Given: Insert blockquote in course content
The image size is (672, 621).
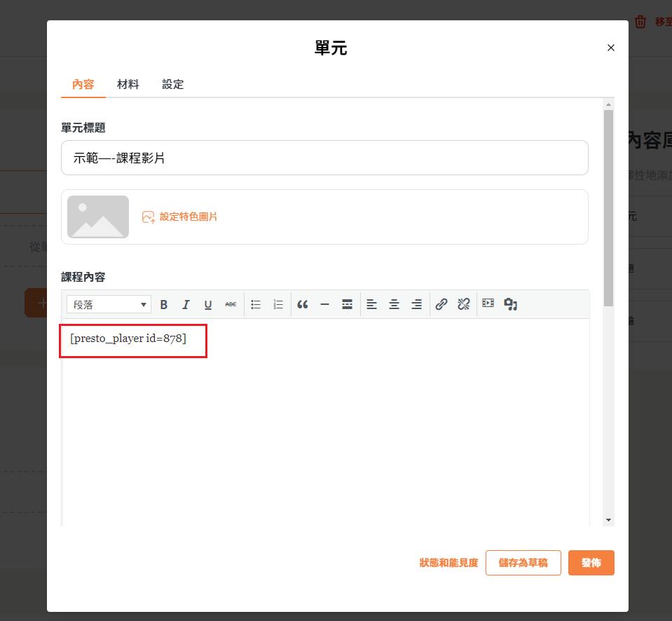Looking at the screenshot, I should click(x=303, y=304).
